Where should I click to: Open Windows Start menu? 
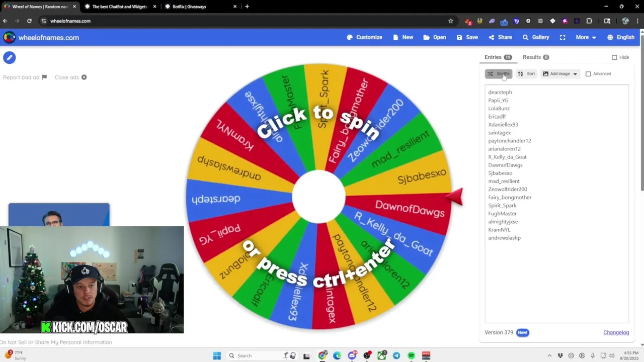tap(217, 355)
